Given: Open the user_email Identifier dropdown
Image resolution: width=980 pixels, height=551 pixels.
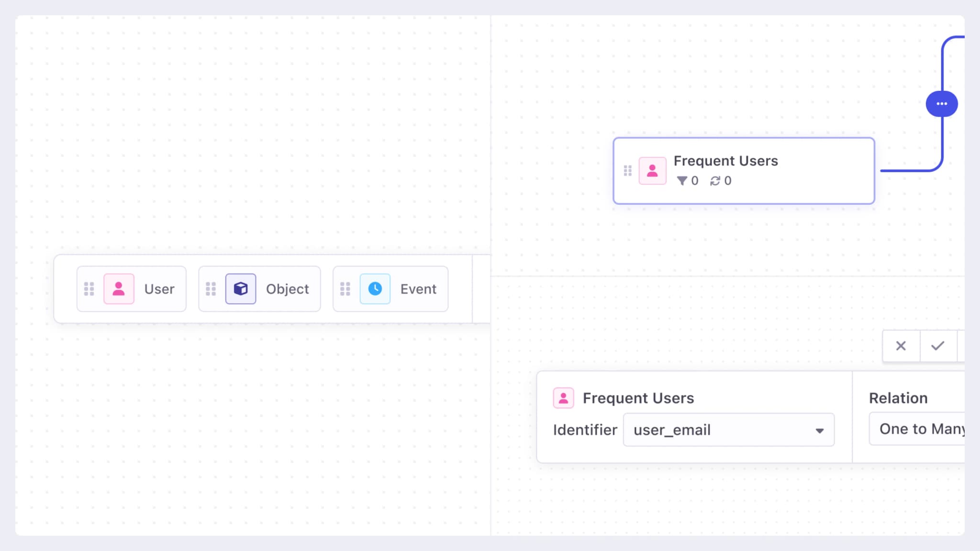Looking at the screenshot, I should (x=723, y=430).
